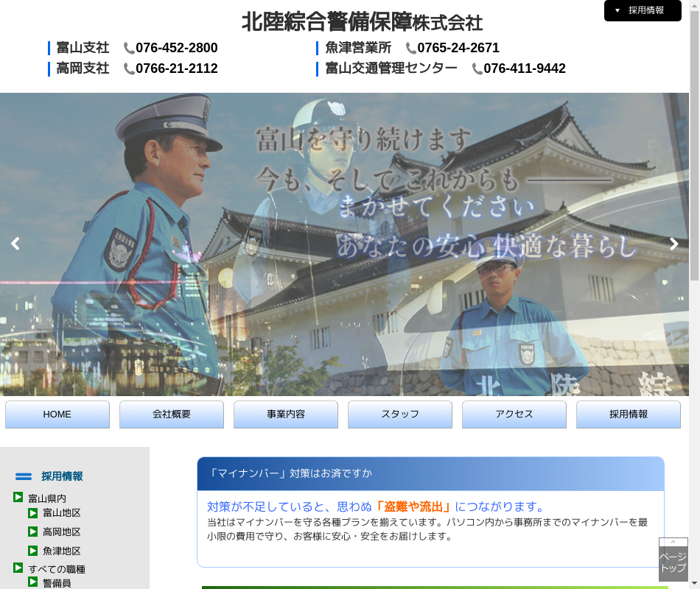The height and width of the screenshot is (589, 700).
Task: Open the HOME navigation tab
Action: [x=57, y=415]
